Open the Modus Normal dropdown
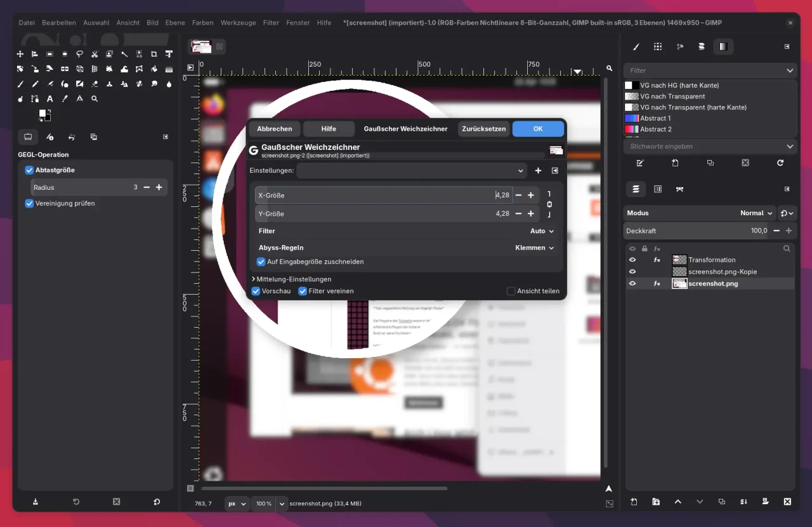The image size is (812, 527). coord(757,213)
